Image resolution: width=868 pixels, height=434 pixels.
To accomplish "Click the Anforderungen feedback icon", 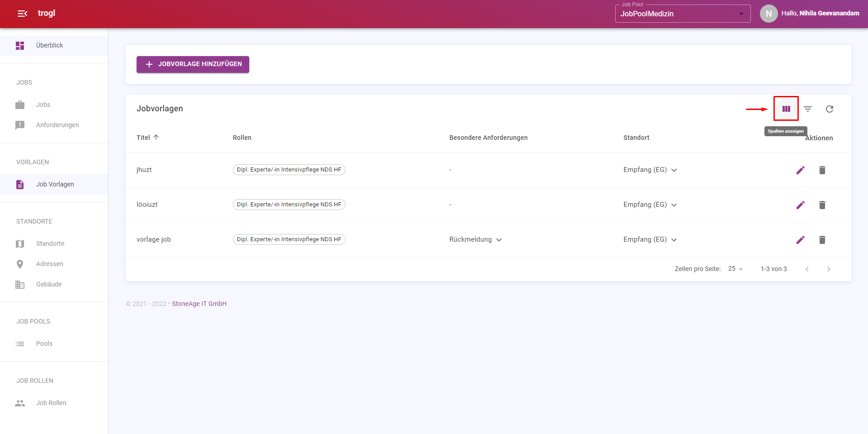I will pyautogui.click(x=20, y=125).
